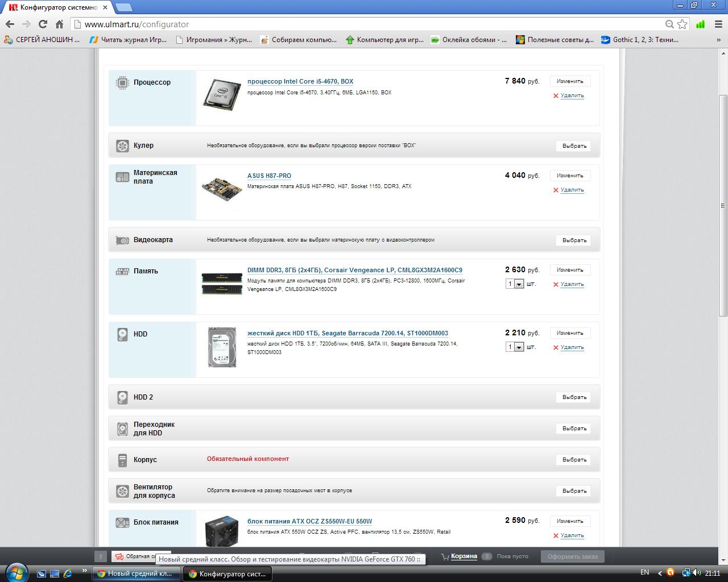Open Corsair Vengeance LP memory link
This screenshot has width=728, height=582.
click(355, 271)
